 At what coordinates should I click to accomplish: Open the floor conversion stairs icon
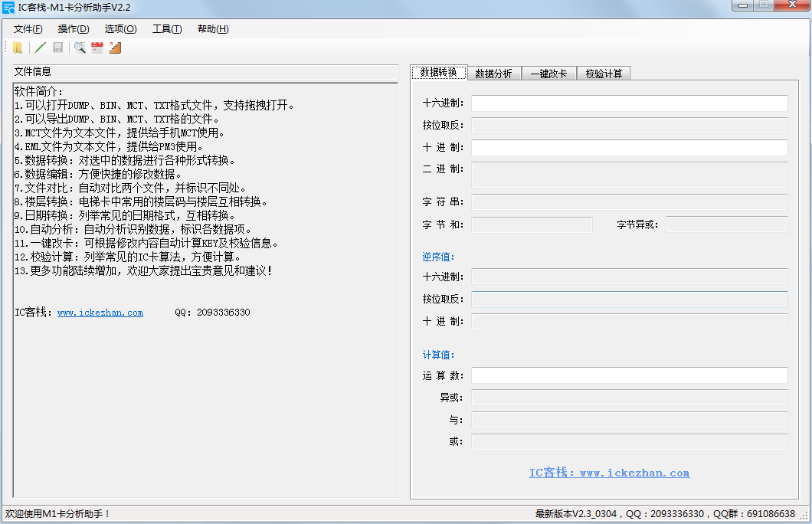coord(115,47)
